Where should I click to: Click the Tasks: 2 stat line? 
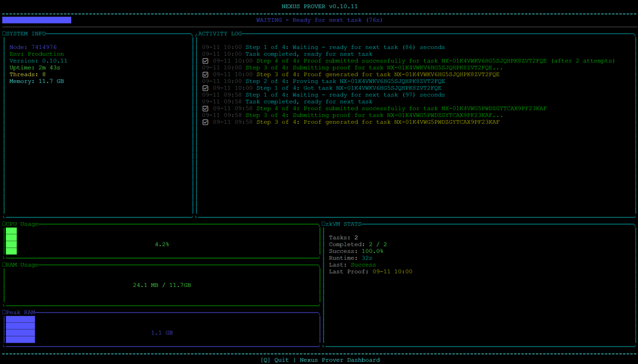pos(343,238)
